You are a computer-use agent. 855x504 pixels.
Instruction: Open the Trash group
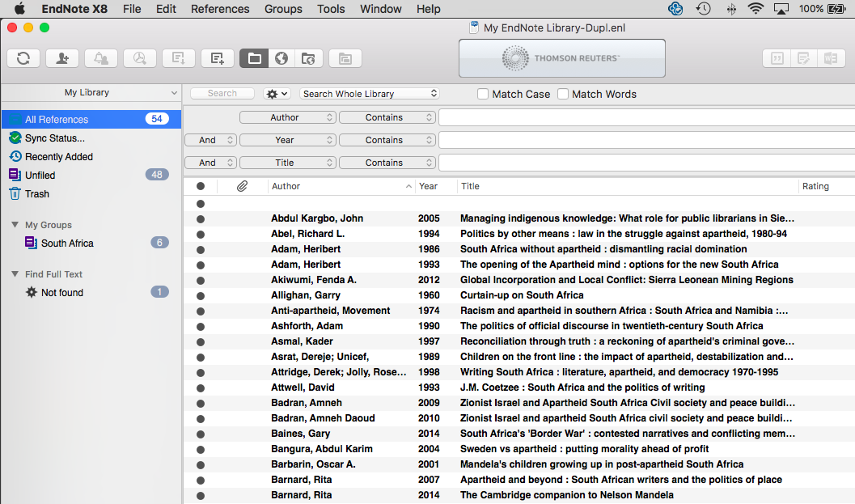[x=37, y=193]
